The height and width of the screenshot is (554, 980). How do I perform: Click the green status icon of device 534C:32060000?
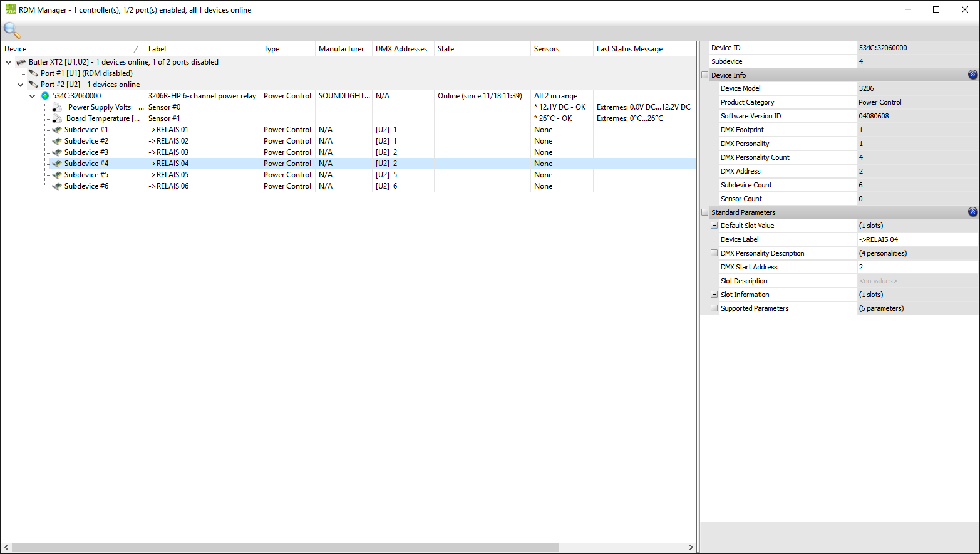45,96
